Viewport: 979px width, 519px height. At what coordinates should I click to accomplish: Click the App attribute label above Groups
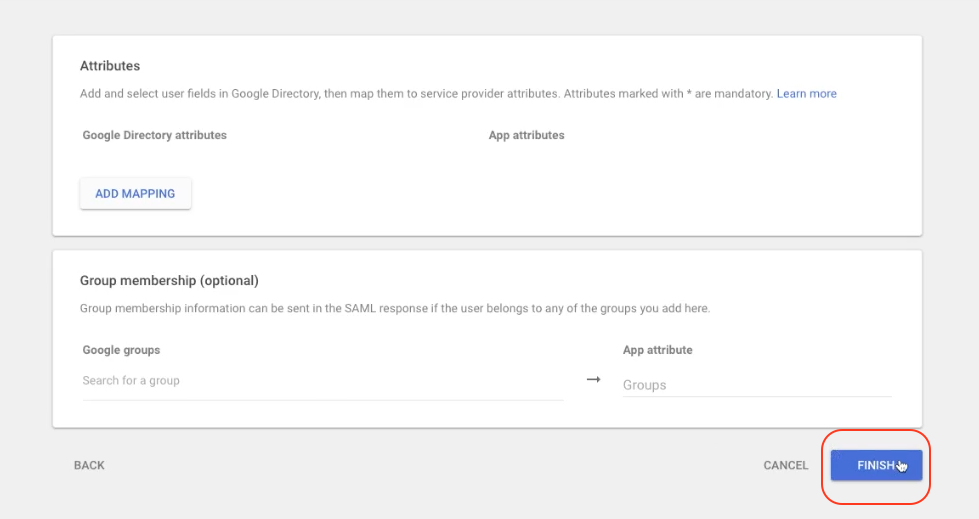657,350
